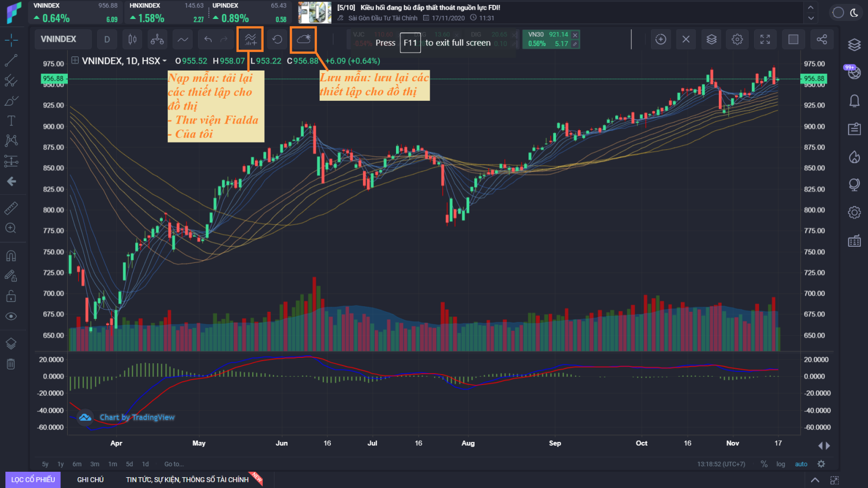The height and width of the screenshot is (488, 868).
Task: Click the Go to... date button
Action: pos(174,464)
